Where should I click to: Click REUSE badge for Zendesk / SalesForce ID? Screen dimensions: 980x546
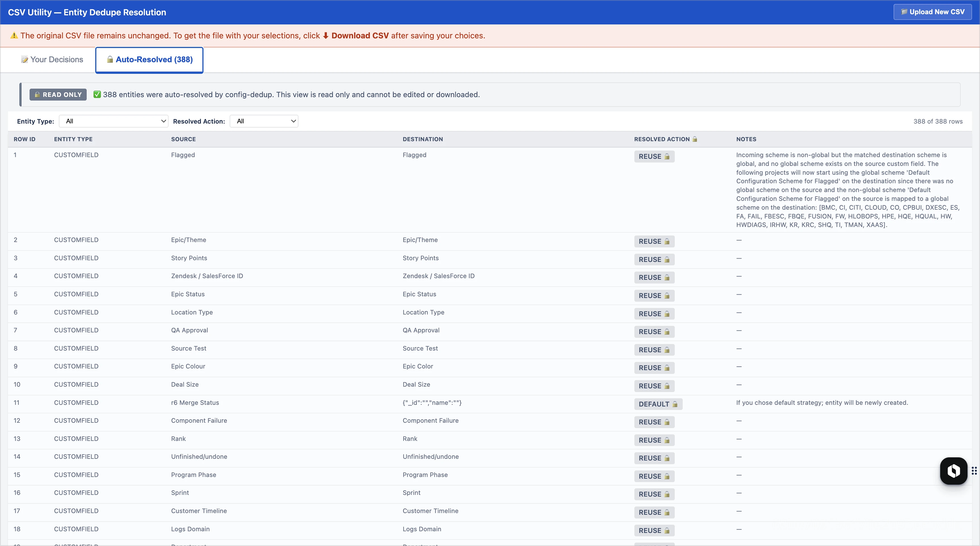[x=654, y=278]
